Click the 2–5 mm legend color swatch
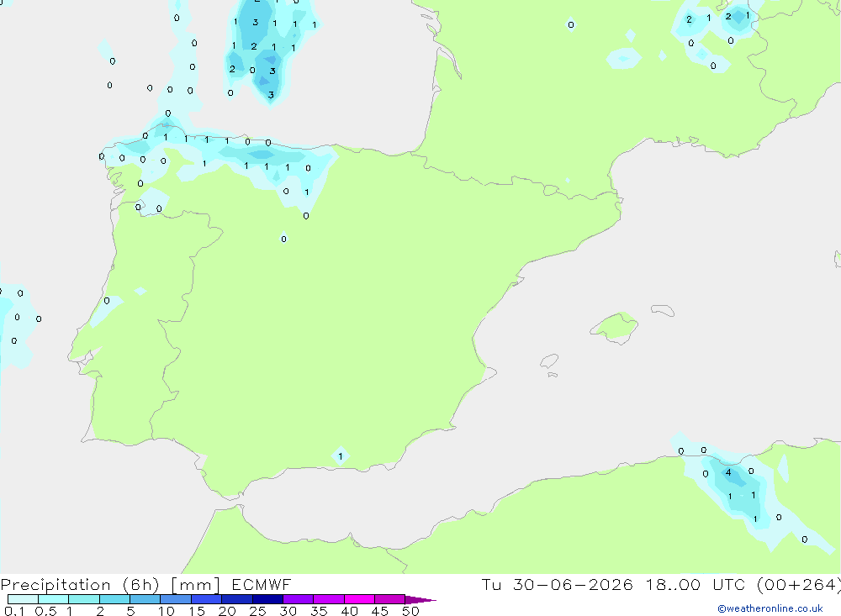Viewport: 841px width, 616px height. click(x=114, y=599)
